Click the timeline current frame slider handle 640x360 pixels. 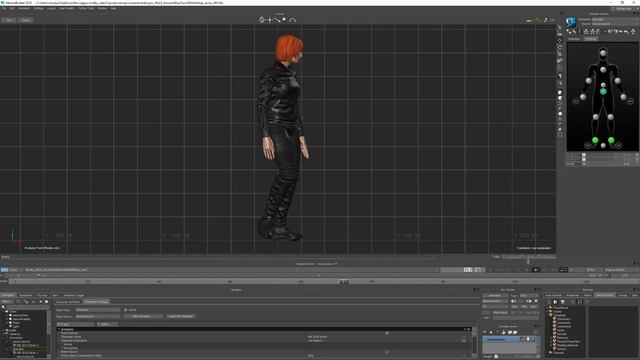click(344, 281)
